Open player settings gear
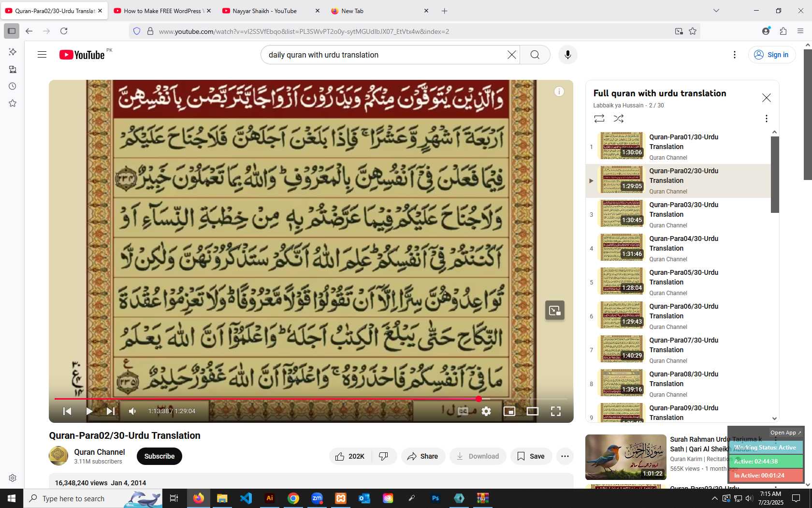Viewport: 812px width, 508px height. tap(486, 411)
